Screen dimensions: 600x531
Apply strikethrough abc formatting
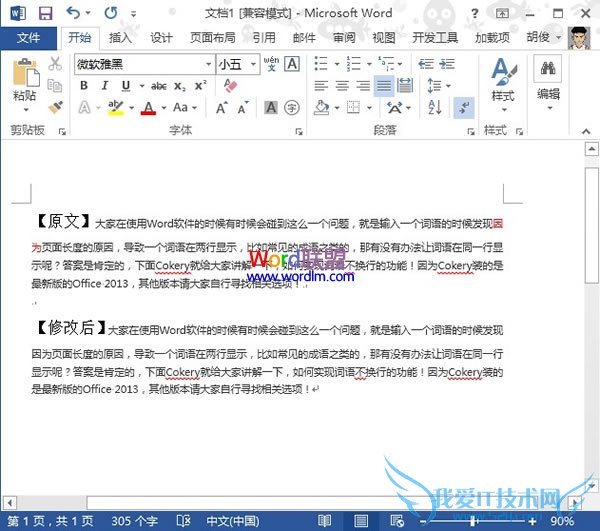(158, 86)
